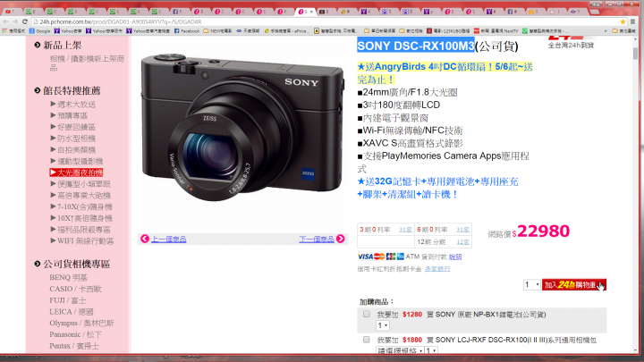Viewport: 644px width, 362px height.
Task: Open the Google bookmark
Action: [x=39, y=30]
